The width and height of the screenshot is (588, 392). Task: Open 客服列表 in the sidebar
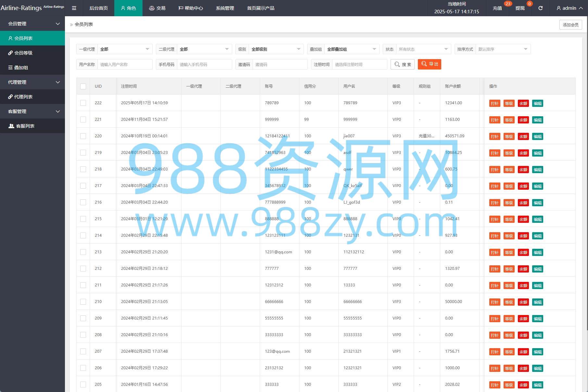tap(25, 126)
